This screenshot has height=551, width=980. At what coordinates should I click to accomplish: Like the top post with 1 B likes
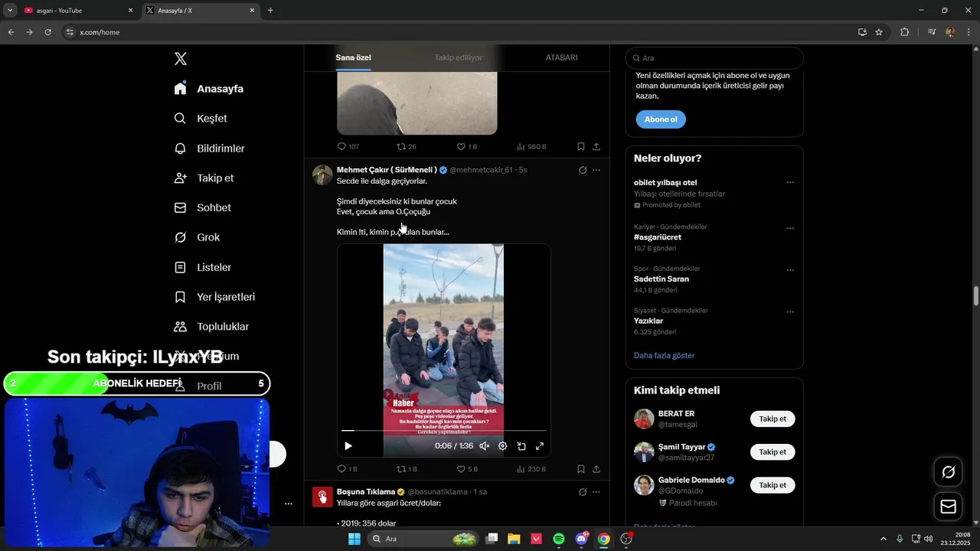click(x=466, y=146)
